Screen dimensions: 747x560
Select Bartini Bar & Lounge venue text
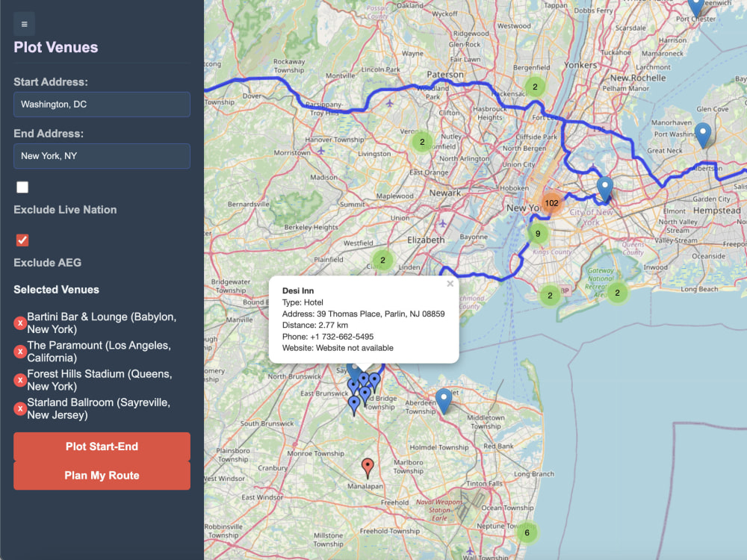pos(102,323)
